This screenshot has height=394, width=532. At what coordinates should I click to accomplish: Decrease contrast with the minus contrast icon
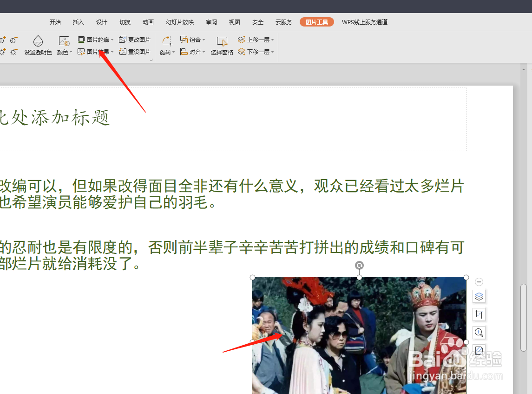[x=13, y=40]
